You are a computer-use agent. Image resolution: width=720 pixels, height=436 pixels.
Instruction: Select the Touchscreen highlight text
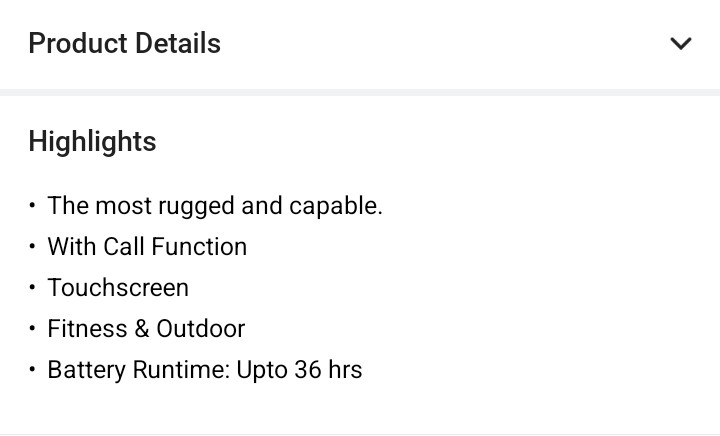118,288
